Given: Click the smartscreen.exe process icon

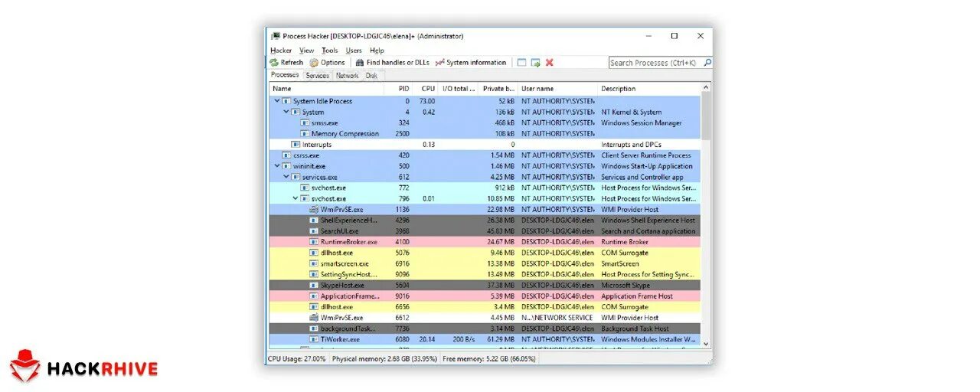Looking at the screenshot, I should (x=314, y=263).
